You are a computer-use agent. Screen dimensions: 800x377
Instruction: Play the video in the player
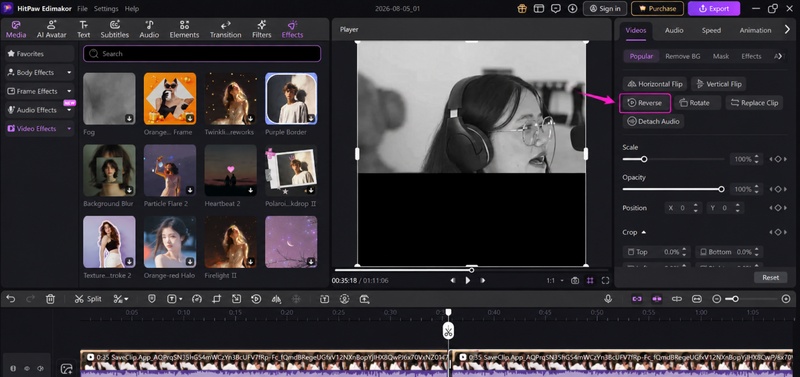tap(468, 281)
